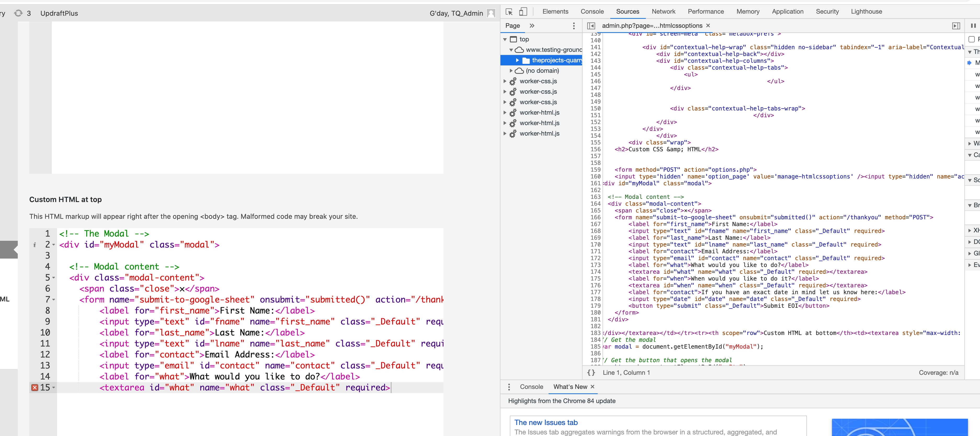Open the drawer three-dot menu beside Console
Viewport: 980px width, 436px height.
click(509, 387)
